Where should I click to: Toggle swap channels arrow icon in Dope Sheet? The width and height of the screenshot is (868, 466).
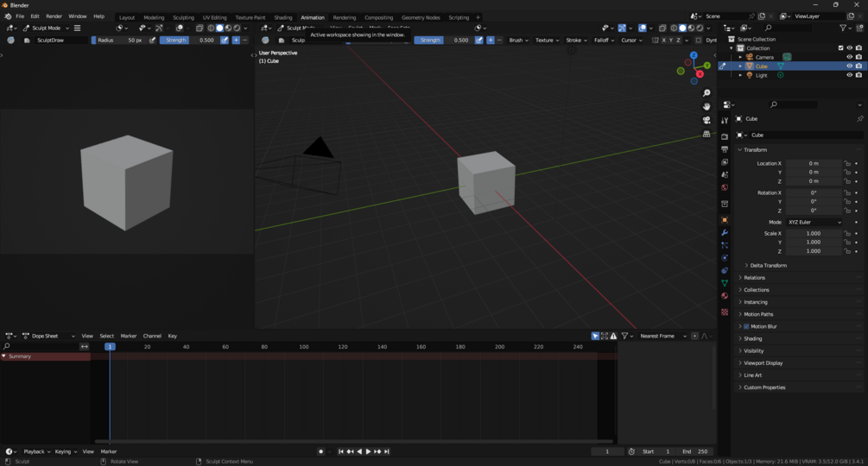tap(84, 347)
